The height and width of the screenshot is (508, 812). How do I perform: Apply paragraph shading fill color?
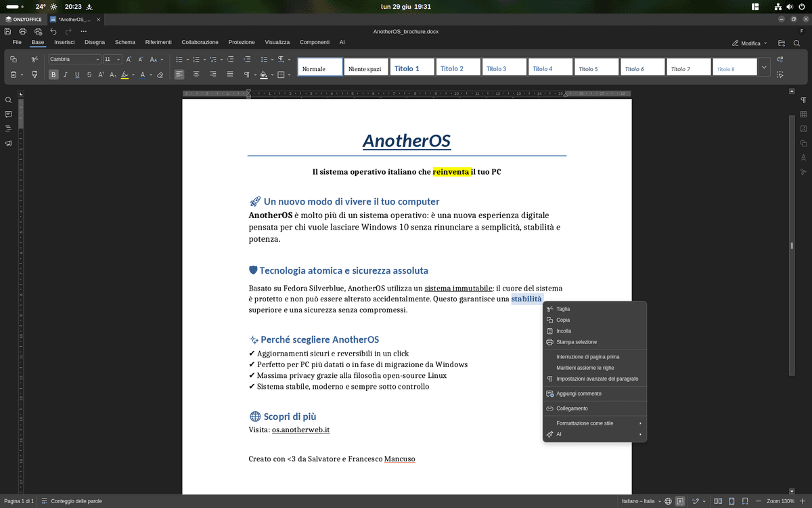(x=264, y=75)
